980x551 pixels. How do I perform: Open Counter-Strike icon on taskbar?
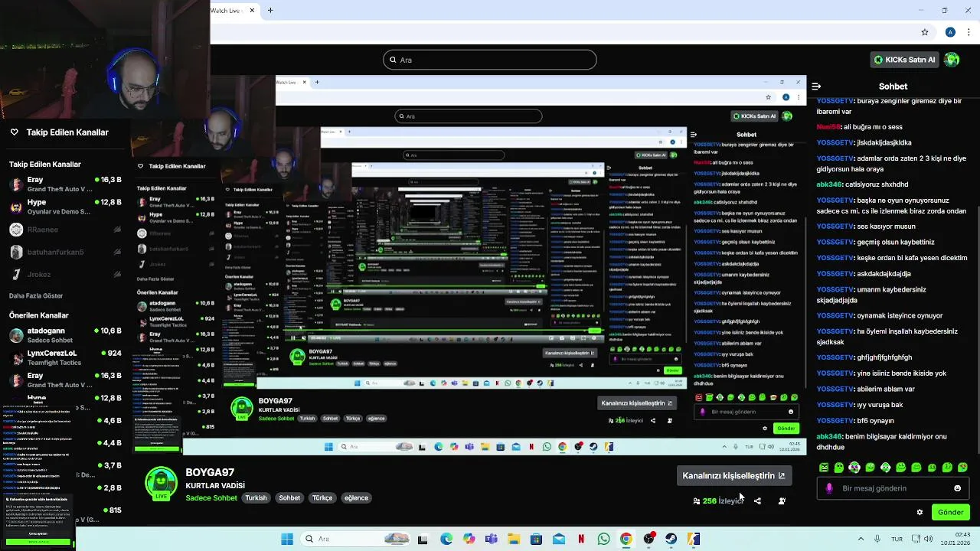tap(694, 539)
